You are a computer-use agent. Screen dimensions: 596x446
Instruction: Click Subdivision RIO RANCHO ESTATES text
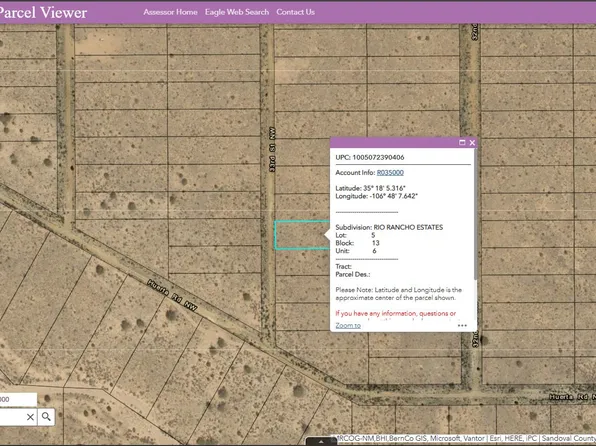[389, 227]
